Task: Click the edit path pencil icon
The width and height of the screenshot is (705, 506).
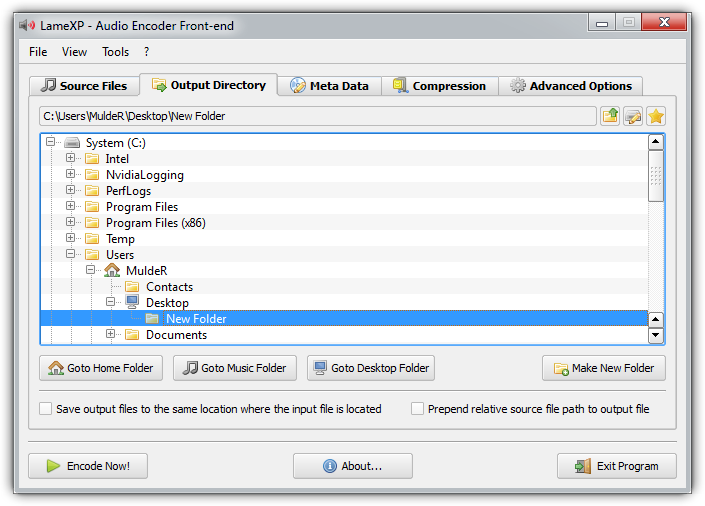Action: click(633, 116)
